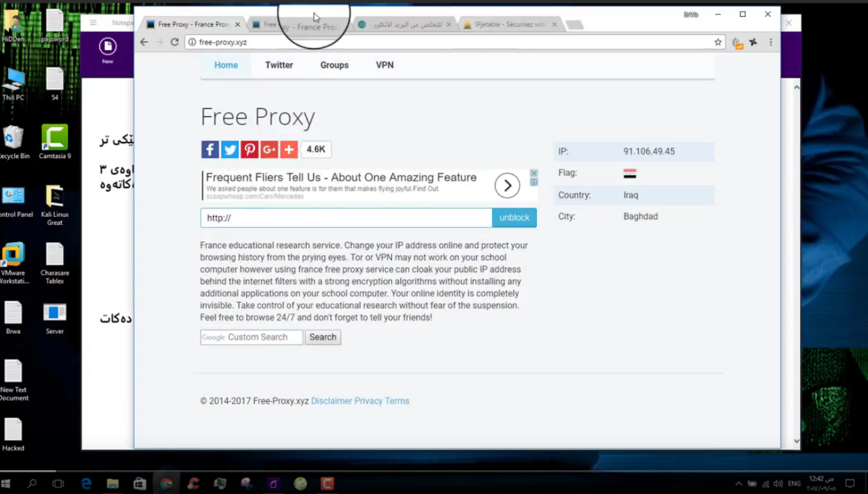Open the Home navigation item
The height and width of the screenshot is (494, 868).
click(226, 65)
